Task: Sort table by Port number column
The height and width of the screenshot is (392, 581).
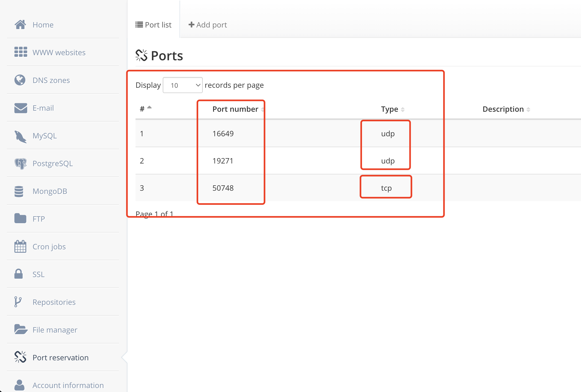Action: click(x=236, y=109)
